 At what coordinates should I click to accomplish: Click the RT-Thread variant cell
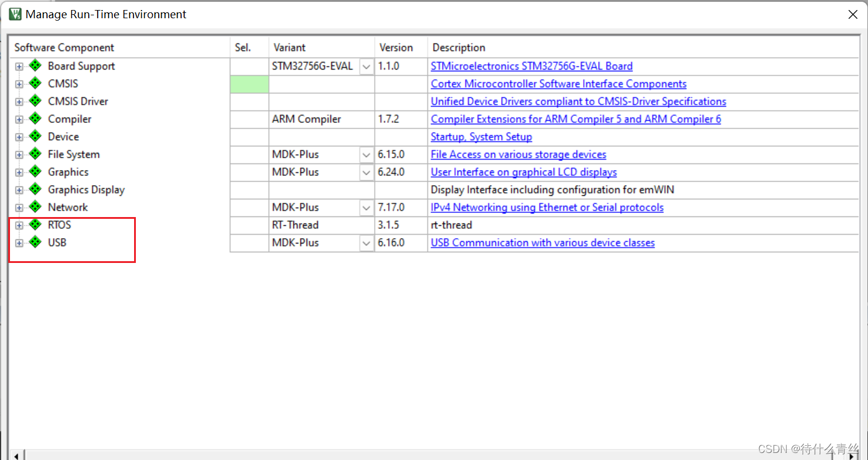[322, 225]
